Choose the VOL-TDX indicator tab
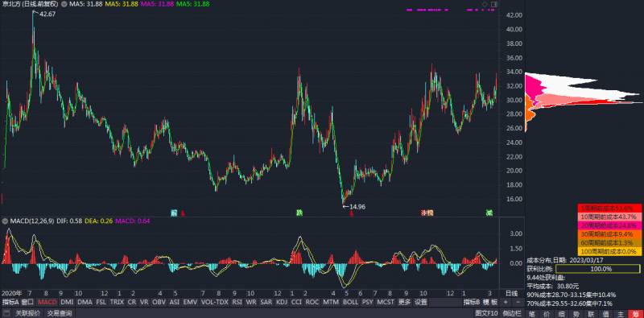Image resolution: width=644 pixels, height=318 pixels. click(215, 302)
